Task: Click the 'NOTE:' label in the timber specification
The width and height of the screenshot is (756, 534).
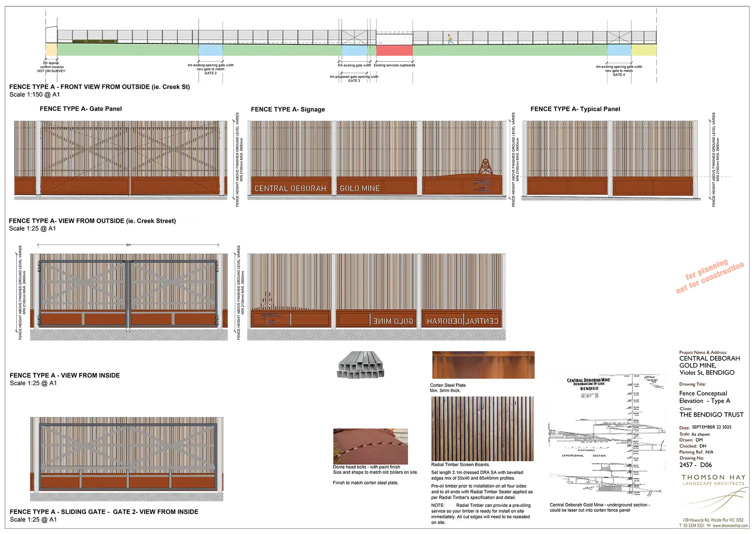Action: coord(438,506)
